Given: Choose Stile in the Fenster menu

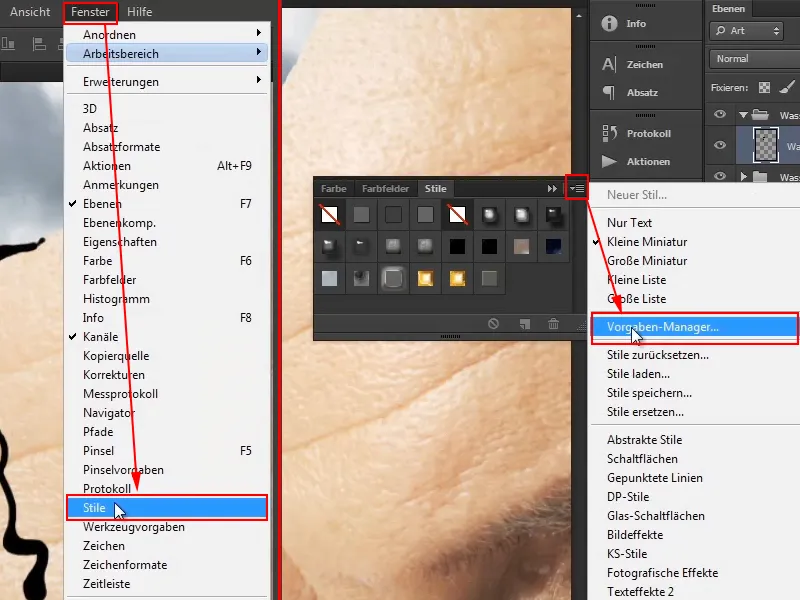Looking at the screenshot, I should 167,508.
